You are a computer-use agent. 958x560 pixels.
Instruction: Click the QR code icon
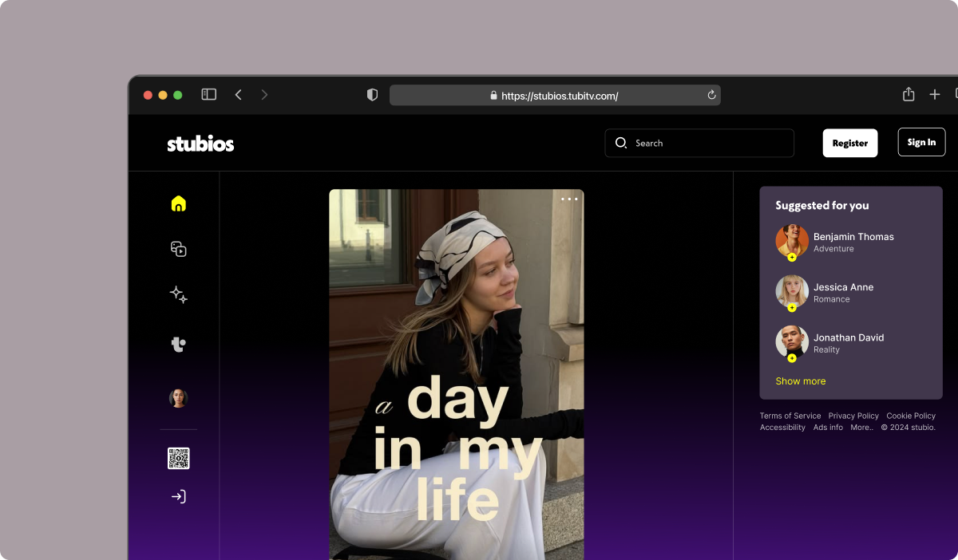point(178,459)
